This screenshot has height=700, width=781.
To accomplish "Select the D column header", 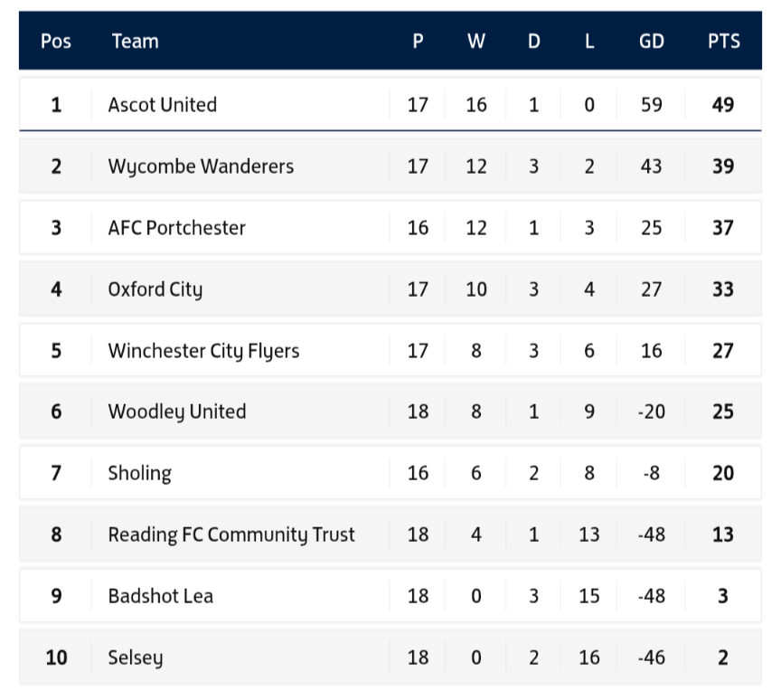I will (534, 41).
